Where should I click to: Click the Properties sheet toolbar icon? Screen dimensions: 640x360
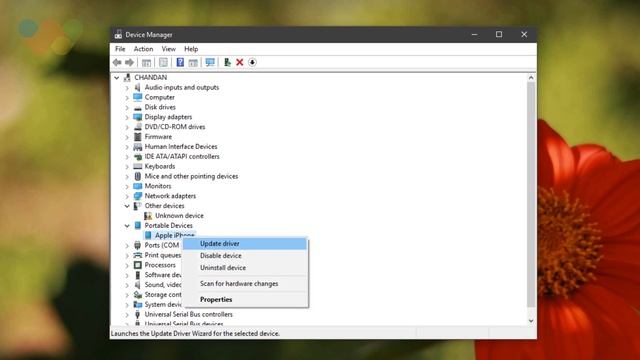163,62
